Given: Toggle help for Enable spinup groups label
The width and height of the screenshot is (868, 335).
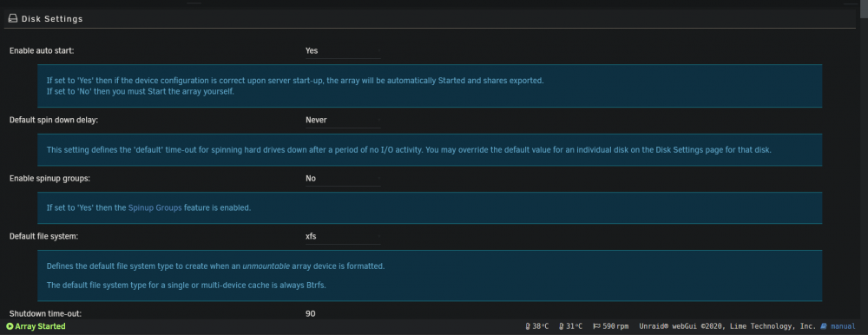Looking at the screenshot, I should pyautogui.click(x=49, y=178).
